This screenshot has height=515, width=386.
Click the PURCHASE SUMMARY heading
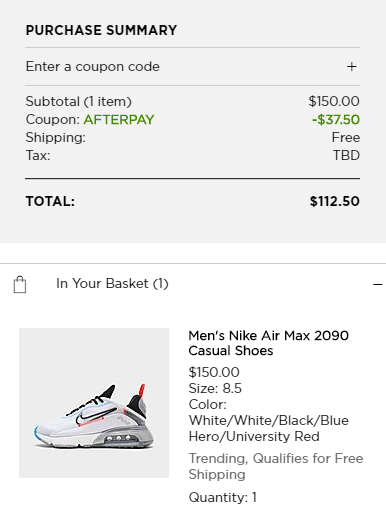(101, 30)
